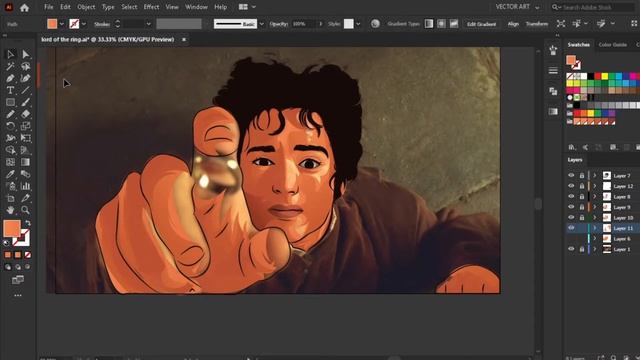Expand Layer 11 sublayers
The height and width of the screenshot is (360, 640).
(595, 228)
